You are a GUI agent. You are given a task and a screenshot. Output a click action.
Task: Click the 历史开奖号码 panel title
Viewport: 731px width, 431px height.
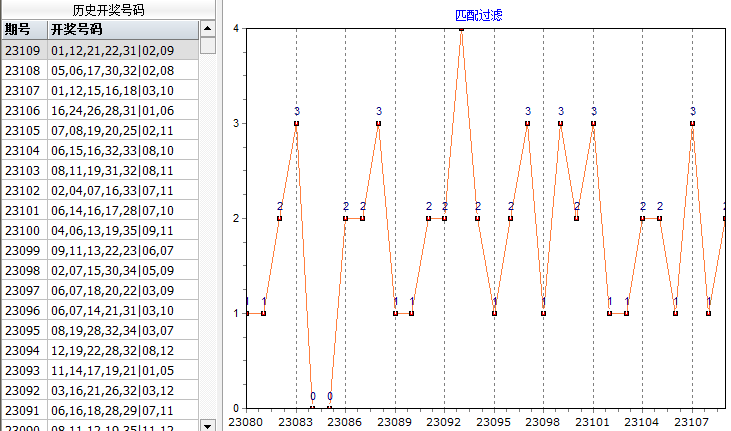108,9
